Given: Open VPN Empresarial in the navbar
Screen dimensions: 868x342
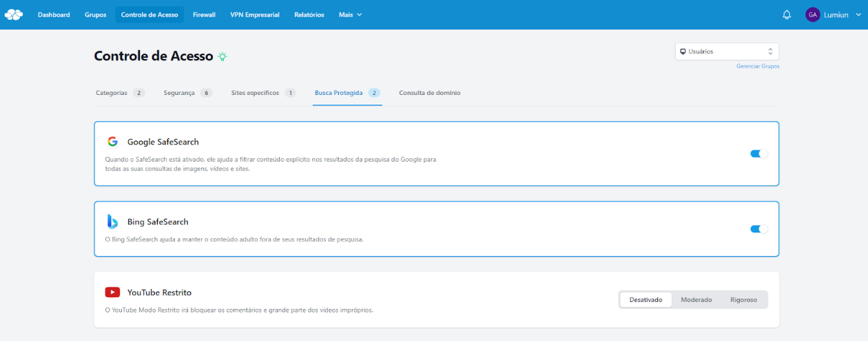Looking at the screenshot, I should [255, 14].
